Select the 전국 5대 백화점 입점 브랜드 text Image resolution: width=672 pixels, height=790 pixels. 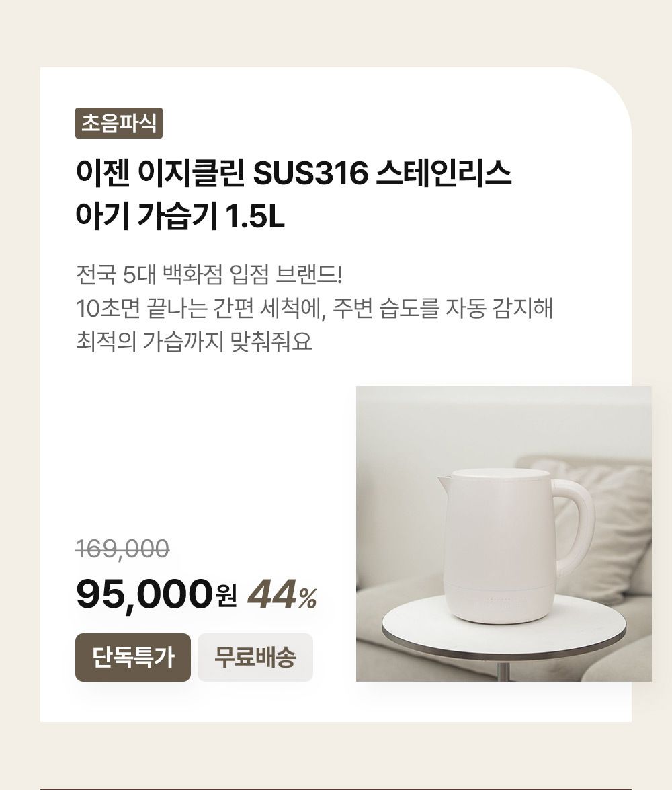pyautogui.click(x=210, y=275)
